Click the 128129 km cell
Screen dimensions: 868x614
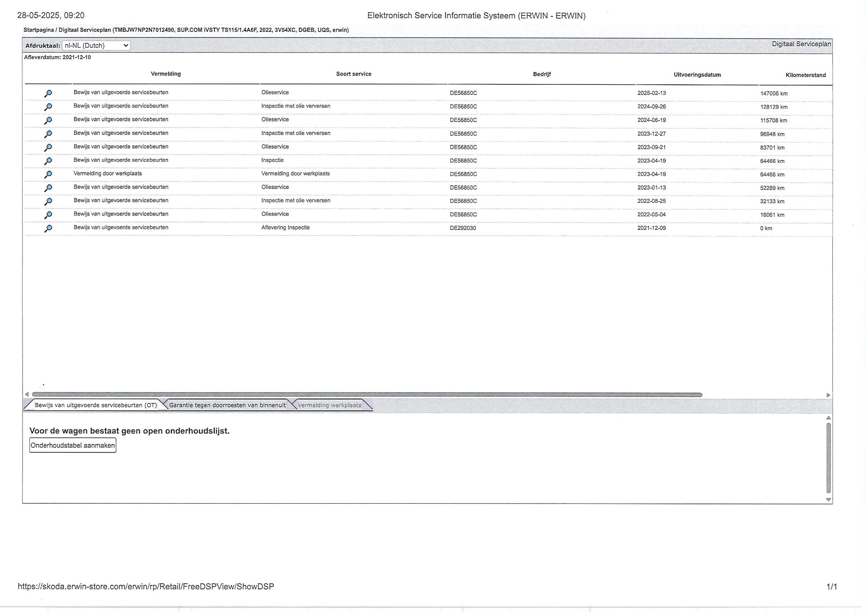click(x=773, y=107)
